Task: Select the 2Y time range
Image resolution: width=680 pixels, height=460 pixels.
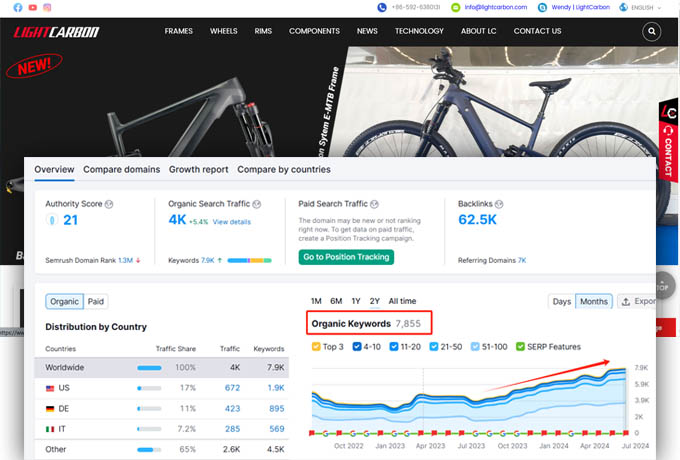Action: 375,301
